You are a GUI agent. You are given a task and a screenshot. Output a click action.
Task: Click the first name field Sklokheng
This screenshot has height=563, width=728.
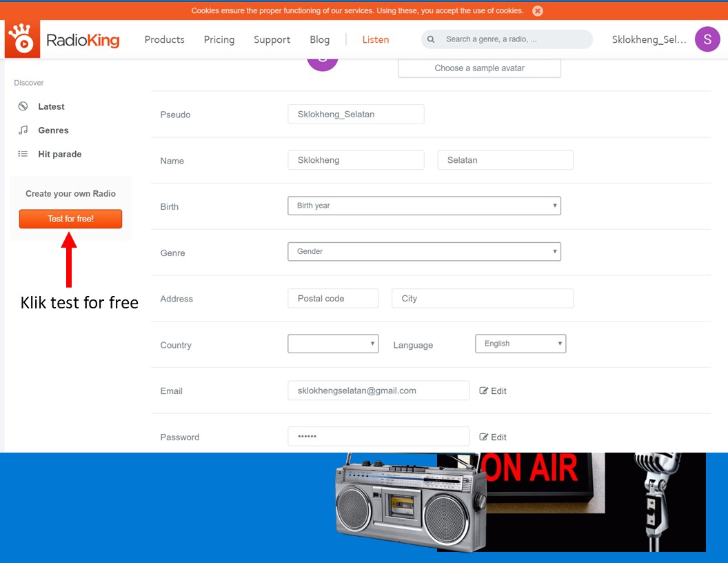coord(356,160)
